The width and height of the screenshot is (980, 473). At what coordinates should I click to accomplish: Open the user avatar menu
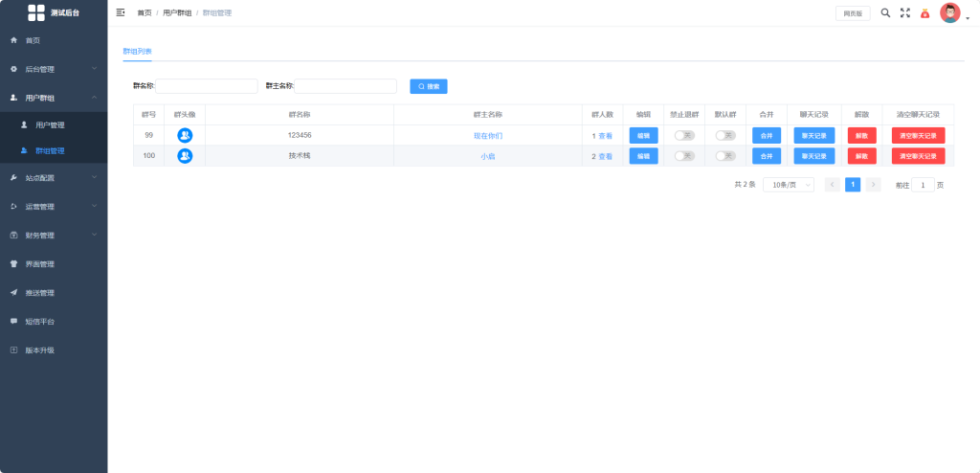950,12
